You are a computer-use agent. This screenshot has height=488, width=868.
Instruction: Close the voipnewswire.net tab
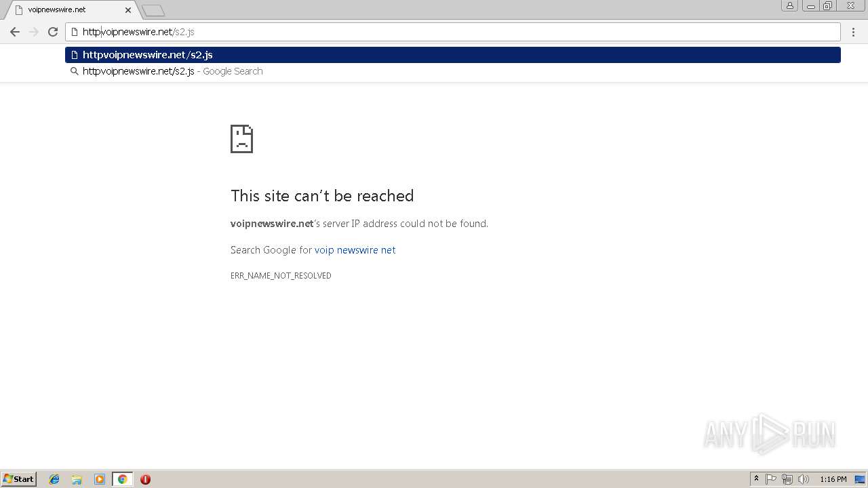(127, 10)
